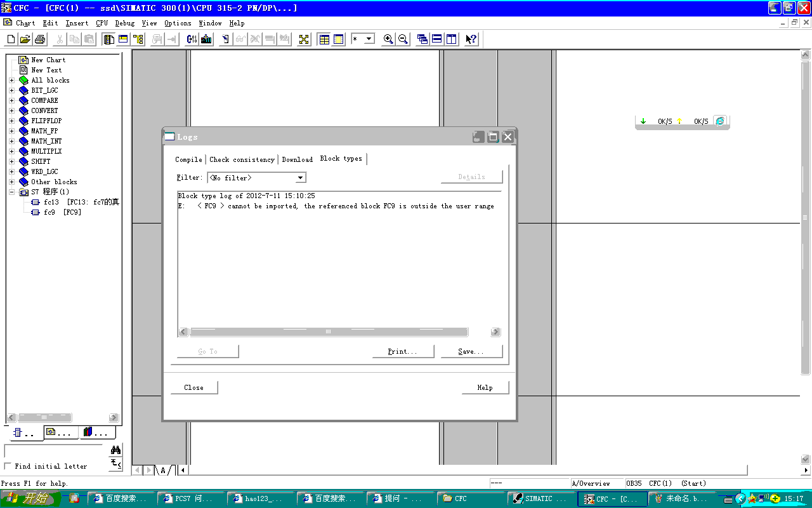Create a new chart from the toolbar
This screenshot has height=508, width=812.
point(11,39)
